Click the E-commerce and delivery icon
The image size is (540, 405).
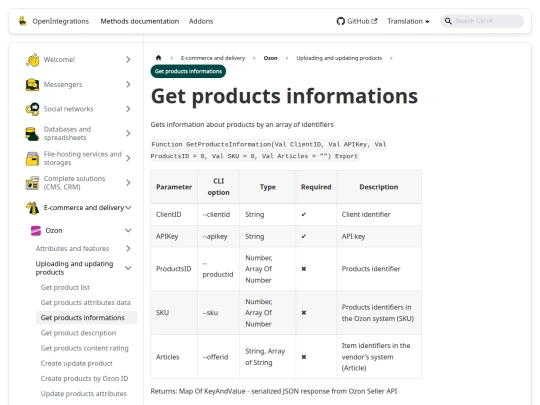click(x=33, y=208)
